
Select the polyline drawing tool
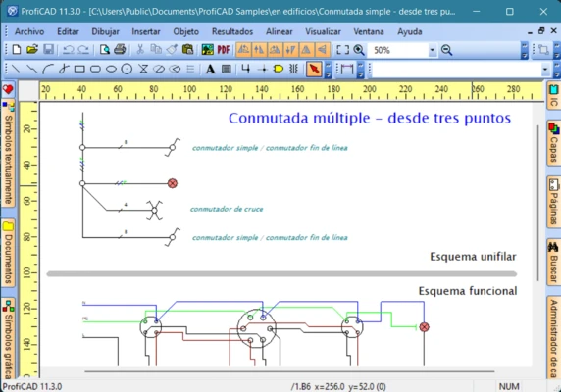pos(31,69)
